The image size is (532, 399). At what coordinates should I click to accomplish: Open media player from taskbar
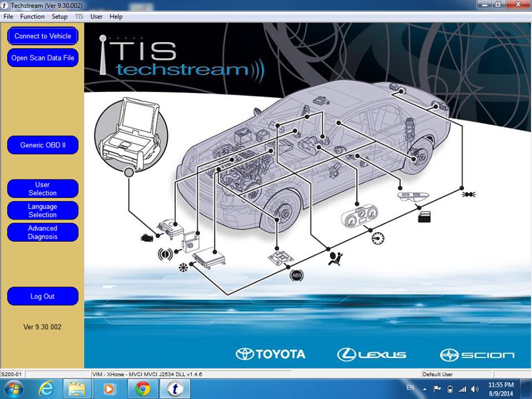109,389
